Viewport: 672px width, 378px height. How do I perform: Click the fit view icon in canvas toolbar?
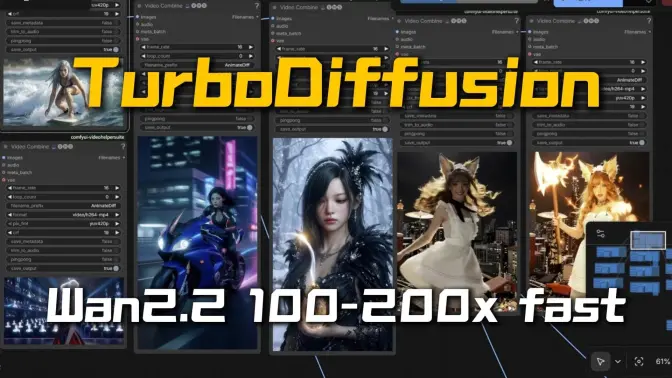[639, 362]
